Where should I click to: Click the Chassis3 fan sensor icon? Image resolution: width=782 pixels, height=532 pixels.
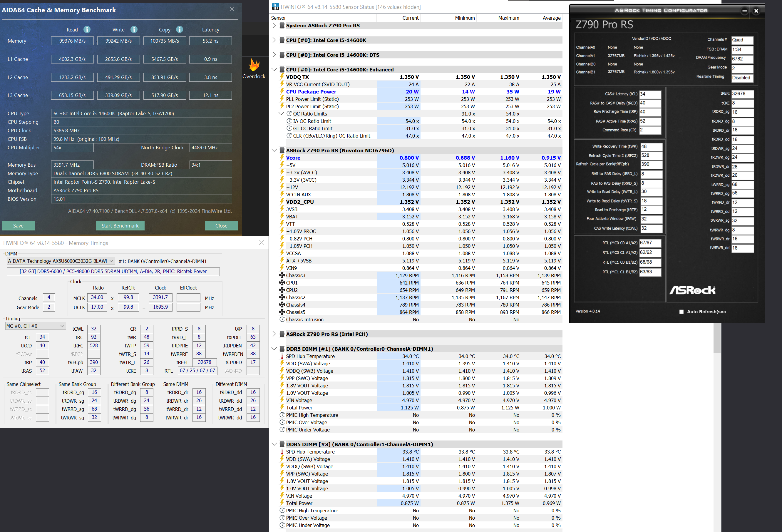coord(282,276)
